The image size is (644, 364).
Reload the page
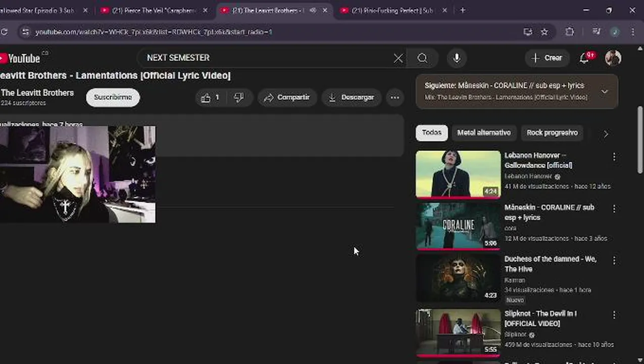point(4,32)
